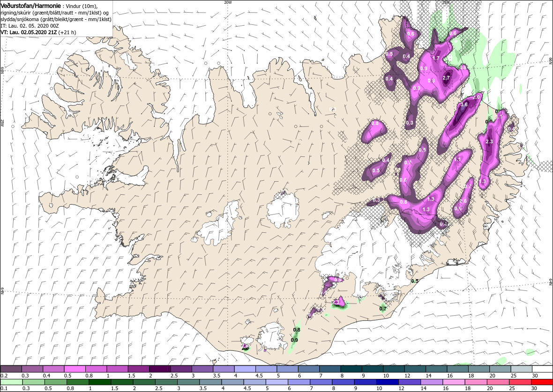Click the 0.4 label in the upper legend
The height and width of the screenshot is (392, 553).
(x=46, y=376)
